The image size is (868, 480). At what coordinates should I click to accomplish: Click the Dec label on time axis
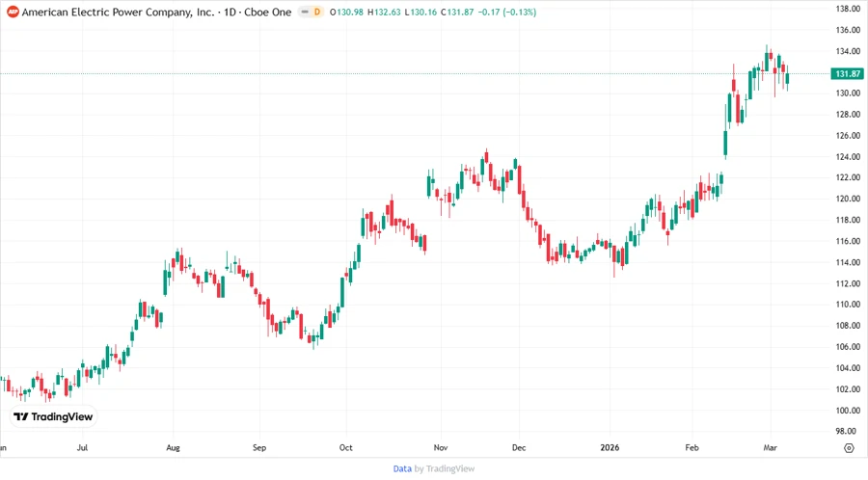[x=519, y=447]
